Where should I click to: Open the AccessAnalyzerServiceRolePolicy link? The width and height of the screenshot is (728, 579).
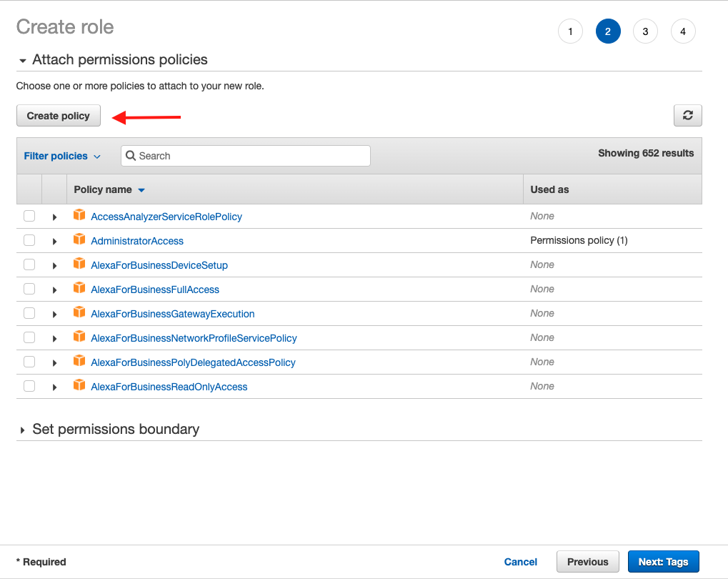point(166,217)
